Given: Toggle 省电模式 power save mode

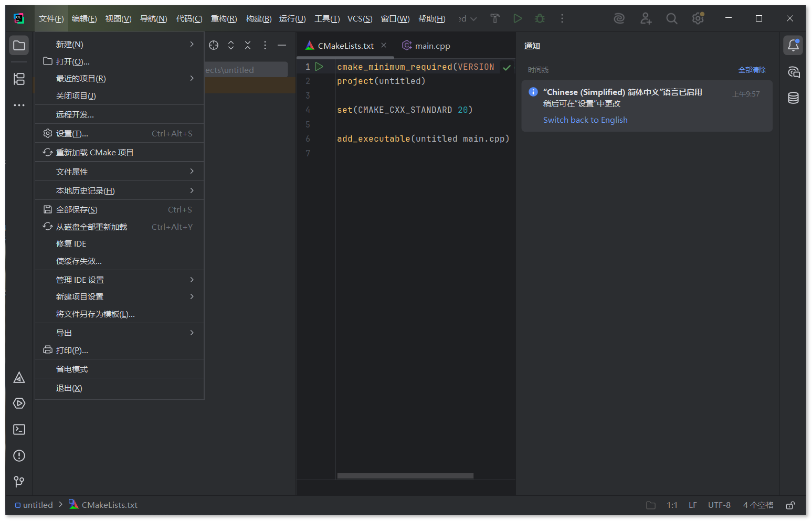Looking at the screenshot, I should 72,369.
